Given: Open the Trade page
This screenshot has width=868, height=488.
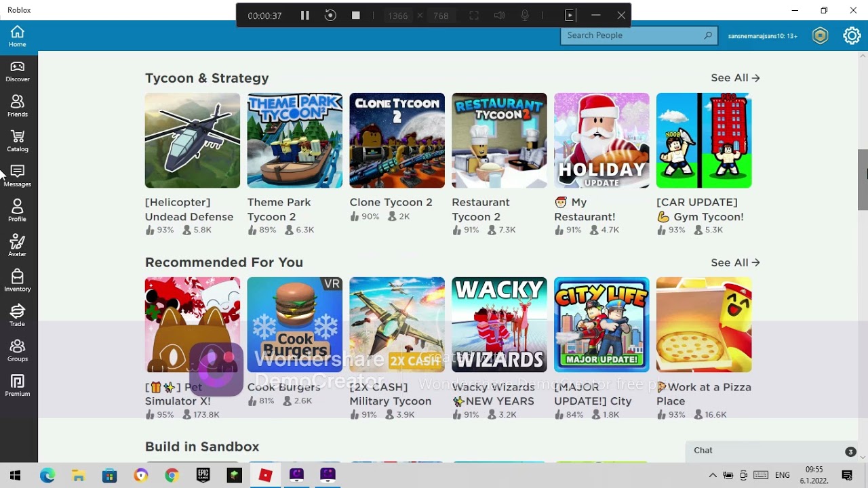Looking at the screenshot, I should point(18,316).
